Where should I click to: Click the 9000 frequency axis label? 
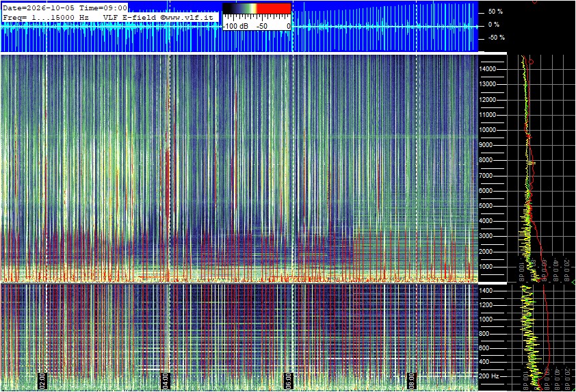pos(486,145)
